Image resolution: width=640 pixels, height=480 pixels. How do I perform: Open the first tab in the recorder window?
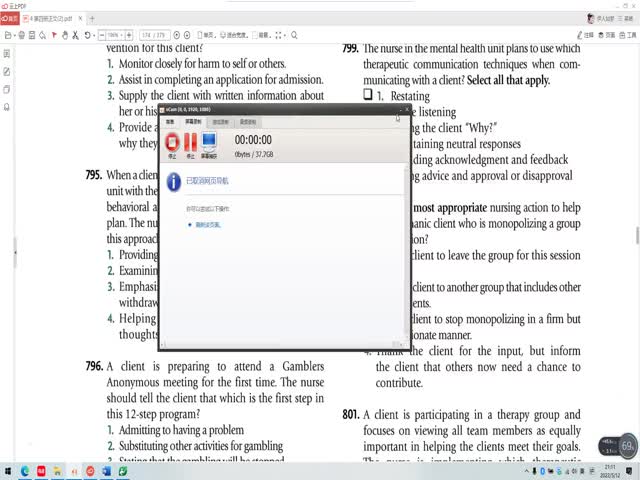pyautogui.click(x=170, y=121)
